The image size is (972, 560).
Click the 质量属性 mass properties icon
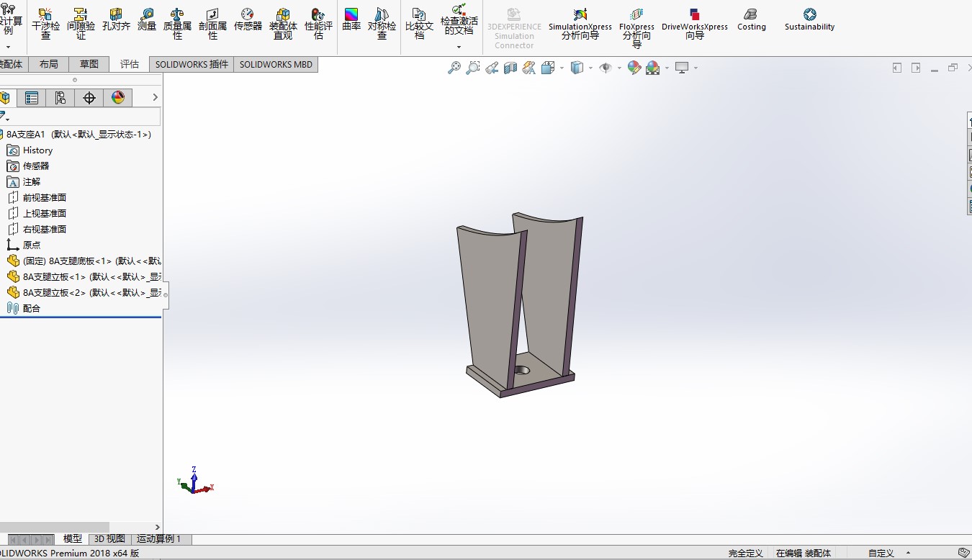(x=177, y=24)
